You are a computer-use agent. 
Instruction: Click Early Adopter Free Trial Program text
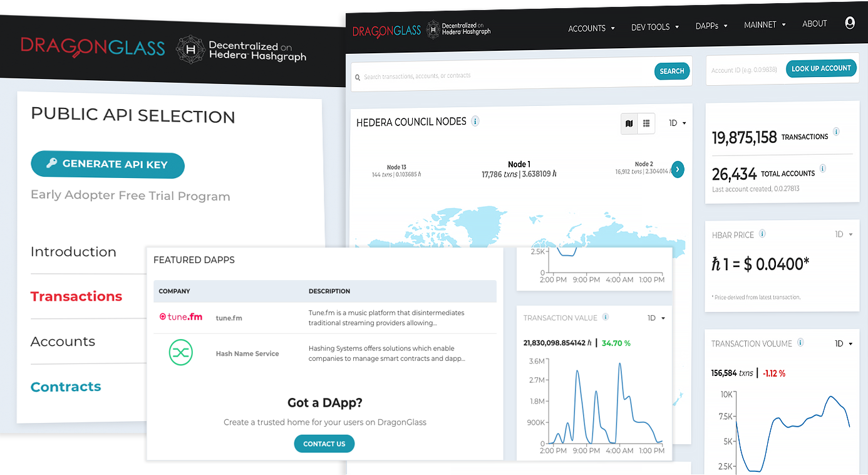pos(130,196)
